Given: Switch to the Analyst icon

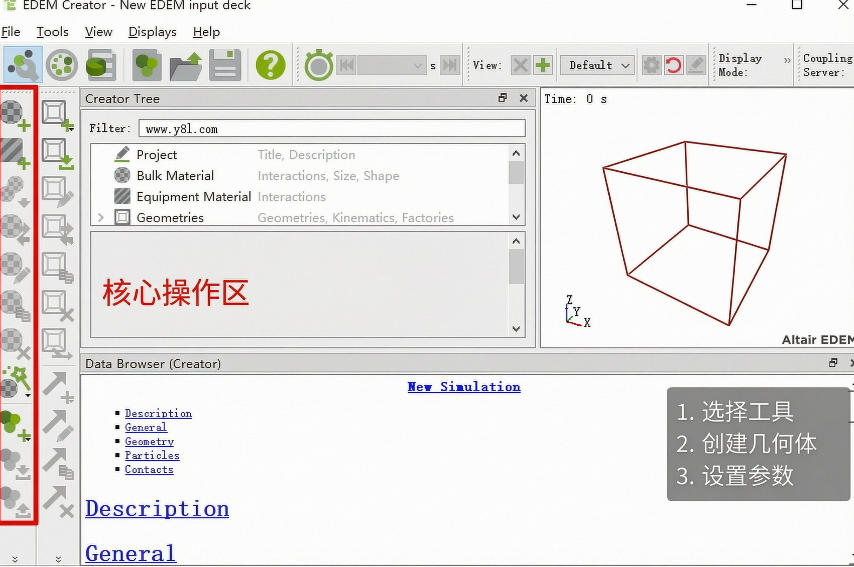Looking at the screenshot, I should coord(101,65).
